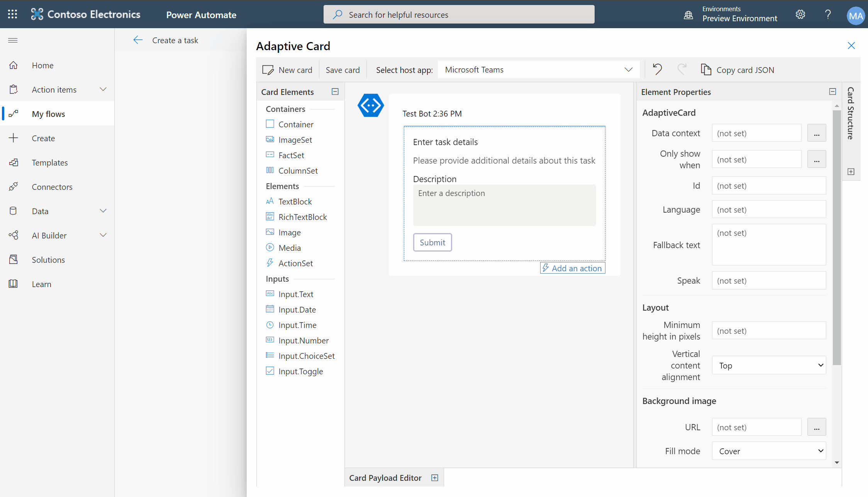
Task: Select the Input.Toggle element
Action: point(294,371)
